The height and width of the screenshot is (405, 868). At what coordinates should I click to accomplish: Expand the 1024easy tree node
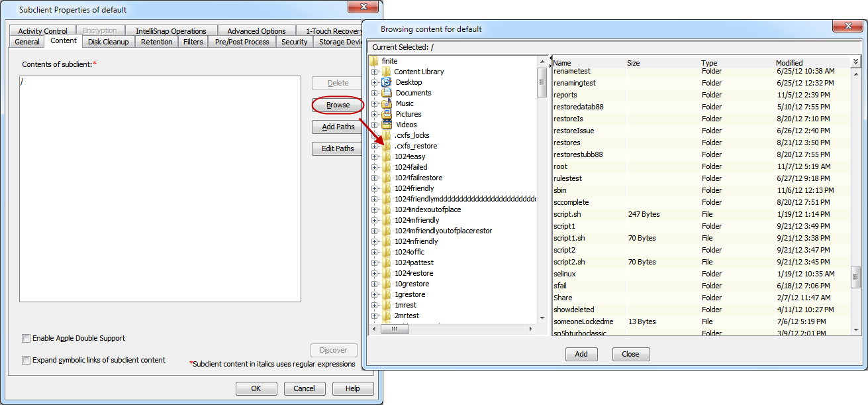pyautogui.click(x=374, y=156)
